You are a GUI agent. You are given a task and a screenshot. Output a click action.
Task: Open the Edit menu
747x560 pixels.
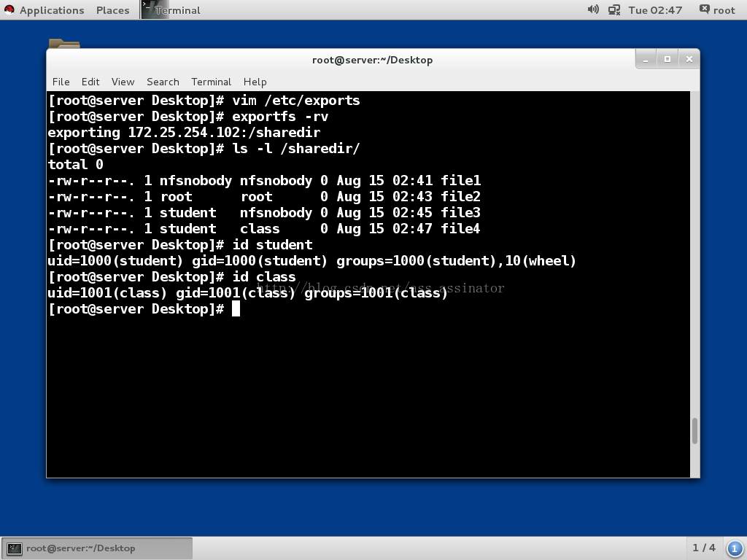coord(90,82)
